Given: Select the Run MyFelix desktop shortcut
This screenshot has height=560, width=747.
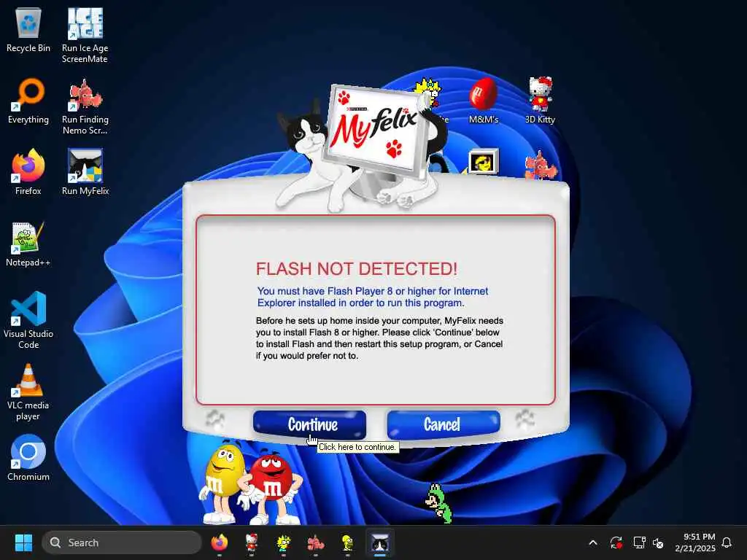Looking at the screenshot, I should 85,172.
